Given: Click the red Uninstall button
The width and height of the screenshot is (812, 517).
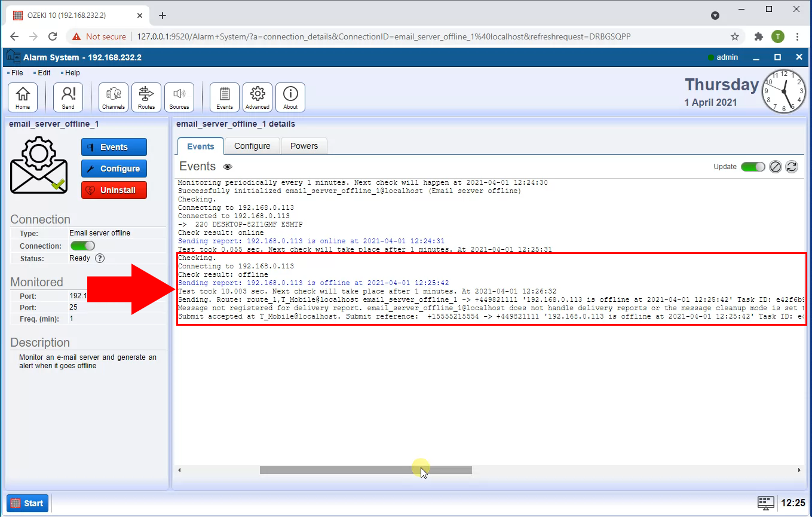Looking at the screenshot, I should coord(114,190).
